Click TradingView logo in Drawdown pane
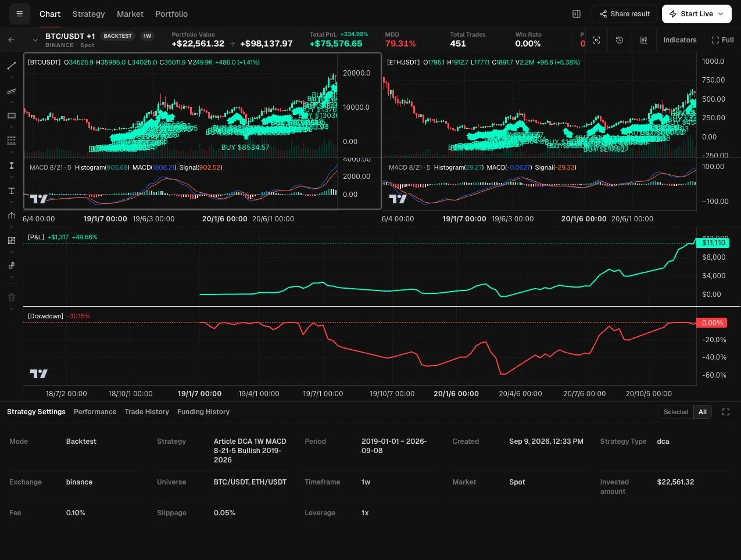Image resolution: width=741 pixels, height=560 pixels. pyautogui.click(x=39, y=374)
